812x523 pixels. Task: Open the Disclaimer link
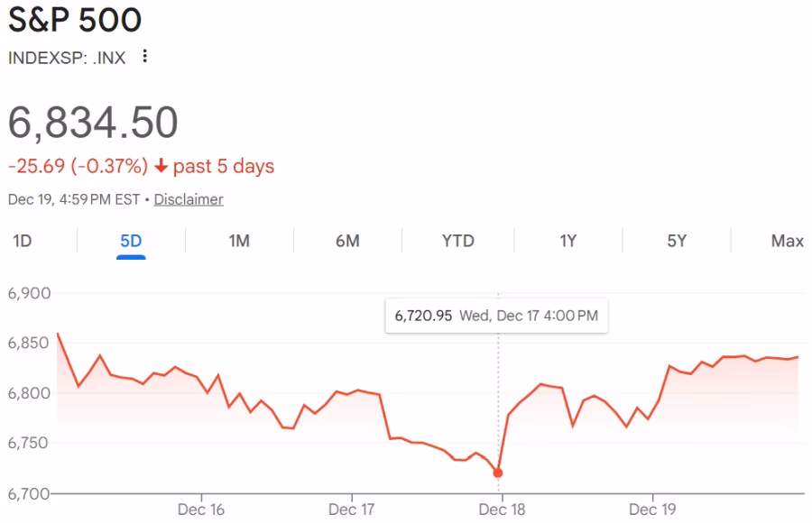pyautogui.click(x=189, y=199)
